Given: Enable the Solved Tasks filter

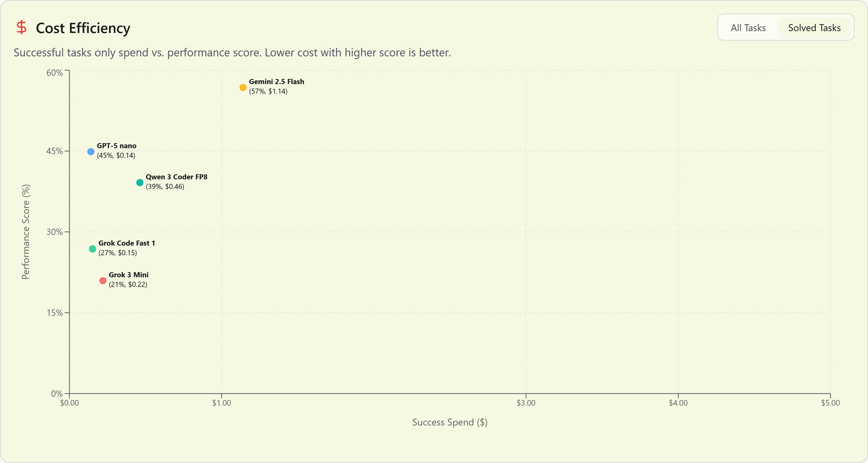Looking at the screenshot, I should (815, 27).
